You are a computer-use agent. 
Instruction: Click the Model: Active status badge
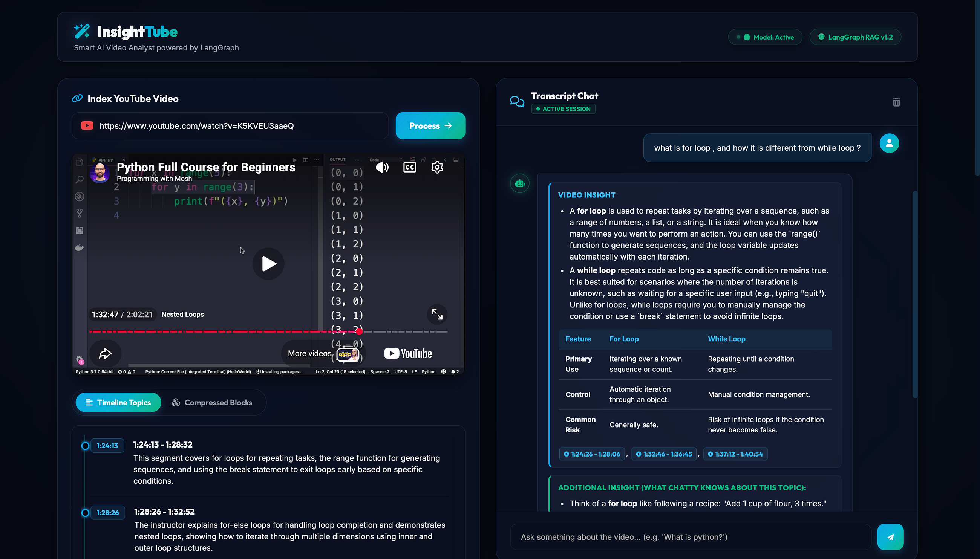click(765, 37)
